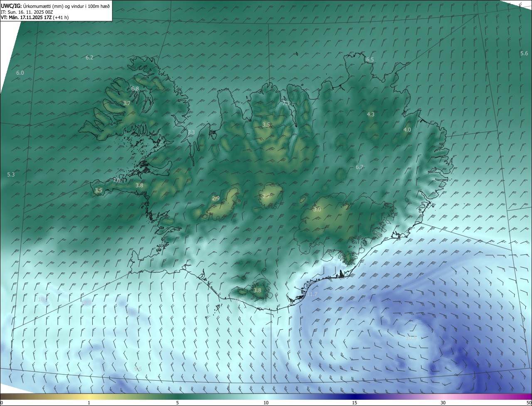This screenshot has height=406, width=532.
Task: Click the 2.9 value on the glacier
Action: pyautogui.click(x=216, y=198)
